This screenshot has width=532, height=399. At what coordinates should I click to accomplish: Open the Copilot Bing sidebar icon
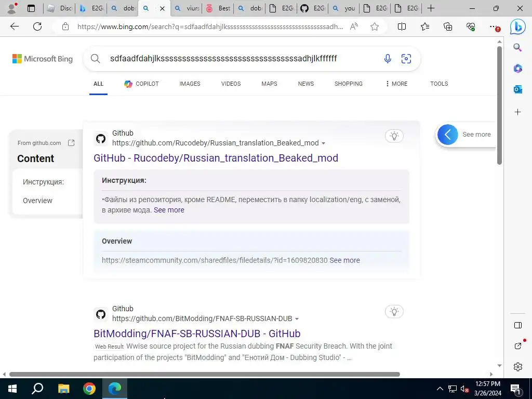click(518, 26)
